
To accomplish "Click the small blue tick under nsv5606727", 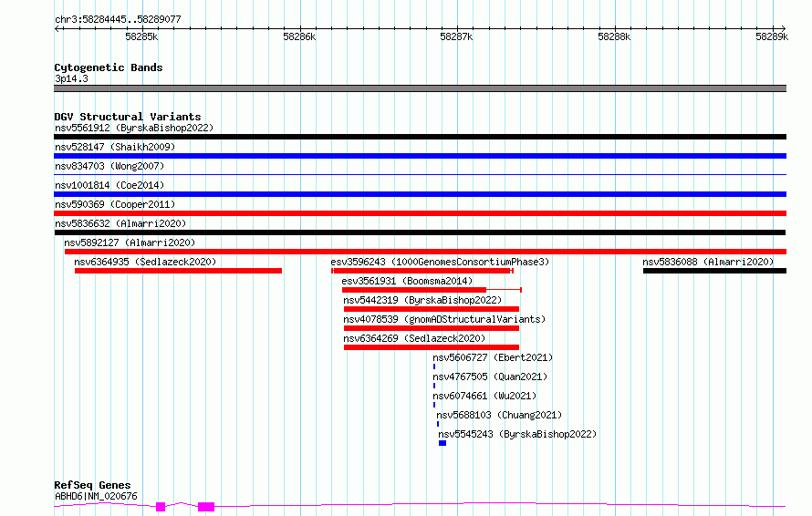I will (x=434, y=366).
